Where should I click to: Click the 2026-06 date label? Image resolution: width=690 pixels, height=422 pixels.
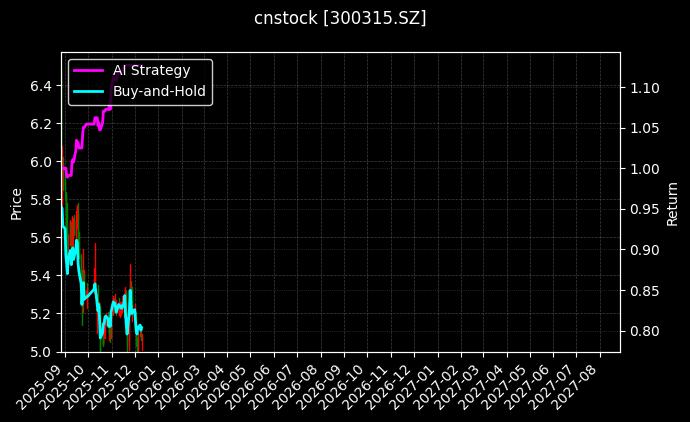tap(250, 386)
